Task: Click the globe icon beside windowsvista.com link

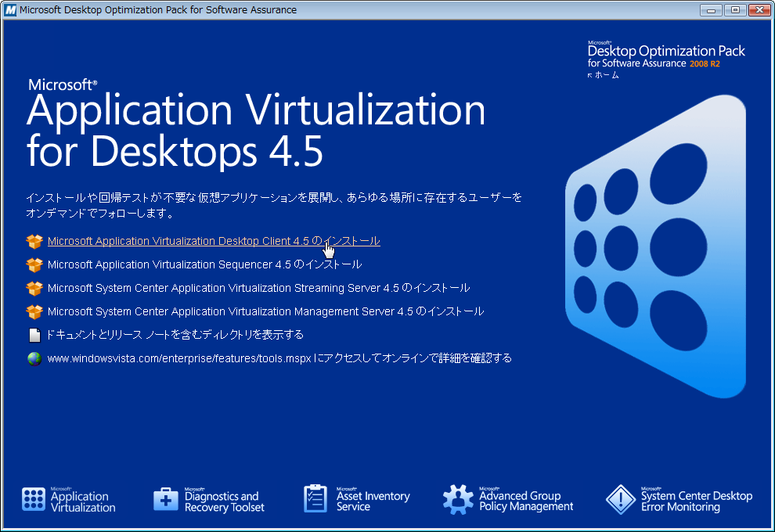Action: click(34, 359)
